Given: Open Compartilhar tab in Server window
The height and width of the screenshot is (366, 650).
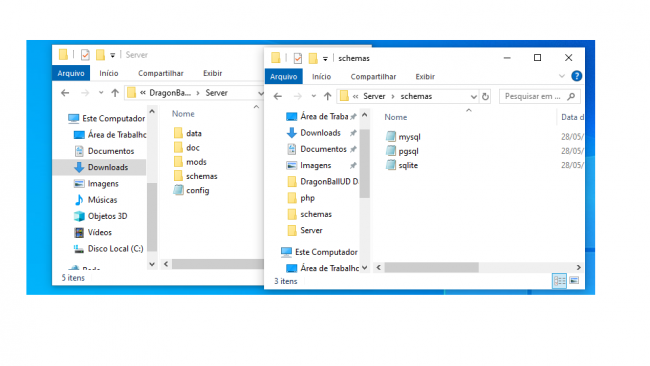Looking at the screenshot, I should pos(160,73).
